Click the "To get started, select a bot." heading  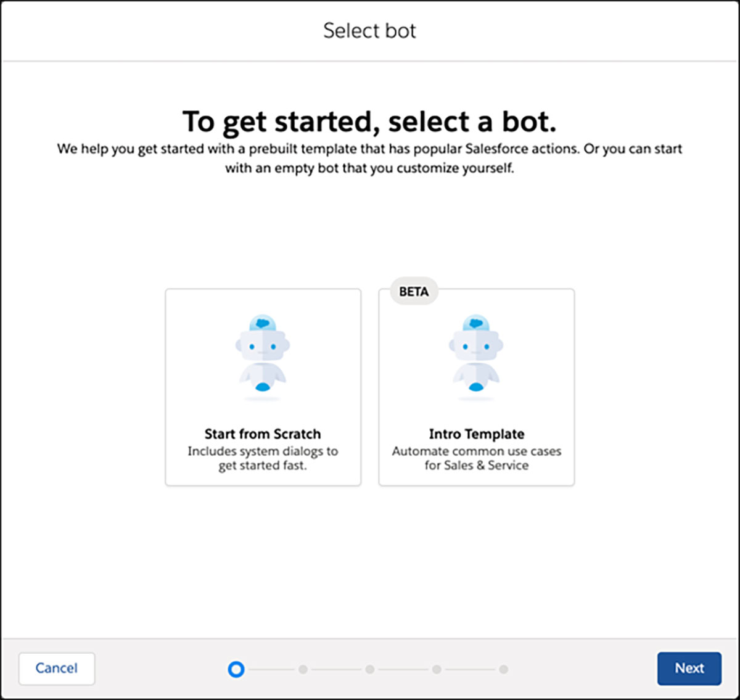tap(369, 121)
